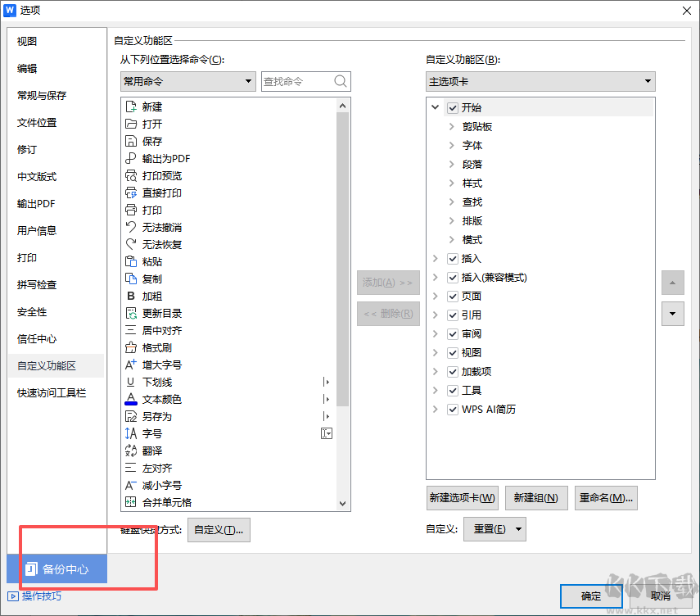Click the 重命名(M)... button

point(606,497)
